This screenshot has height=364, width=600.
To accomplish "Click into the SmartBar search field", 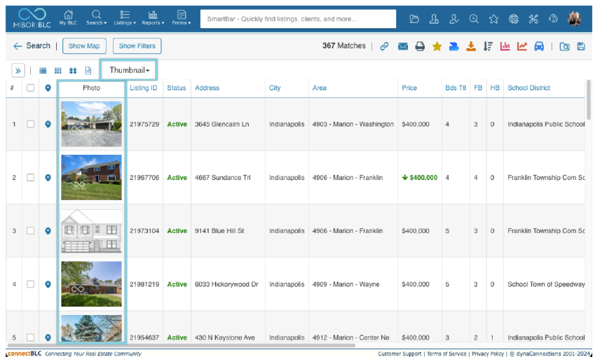I will pos(298,19).
